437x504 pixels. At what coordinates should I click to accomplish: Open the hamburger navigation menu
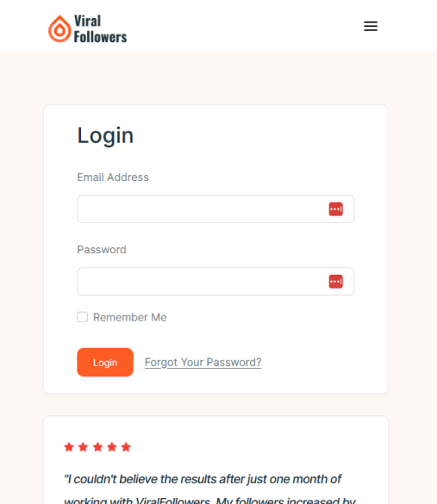(x=371, y=26)
